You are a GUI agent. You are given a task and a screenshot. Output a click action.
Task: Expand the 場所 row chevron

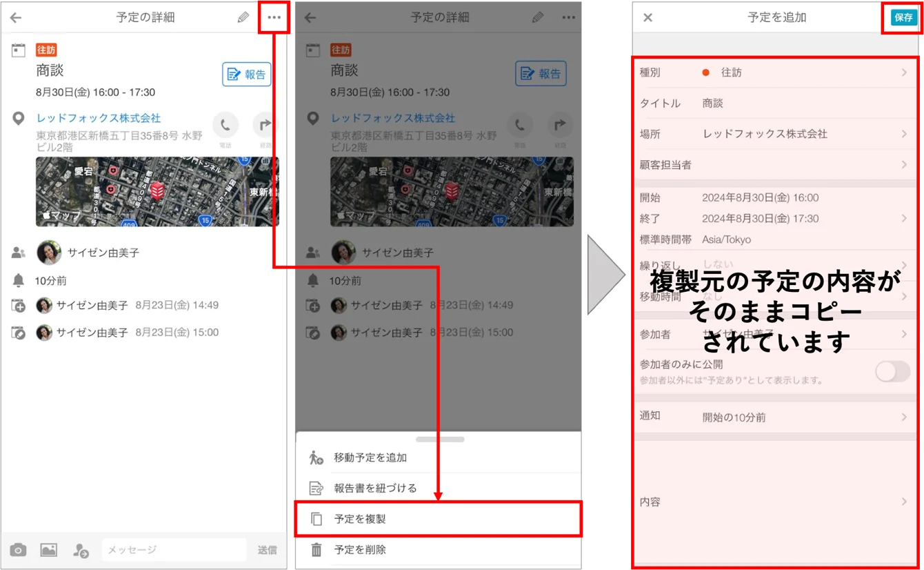coord(904,134)
